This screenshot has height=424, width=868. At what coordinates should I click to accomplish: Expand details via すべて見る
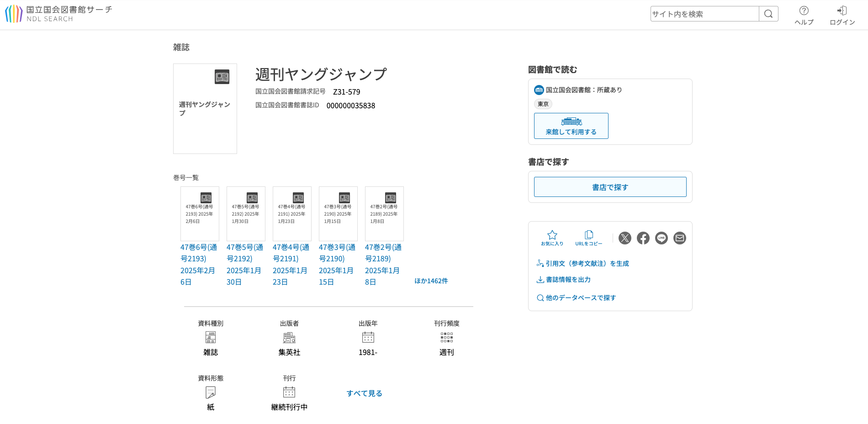tap(364, 393)
